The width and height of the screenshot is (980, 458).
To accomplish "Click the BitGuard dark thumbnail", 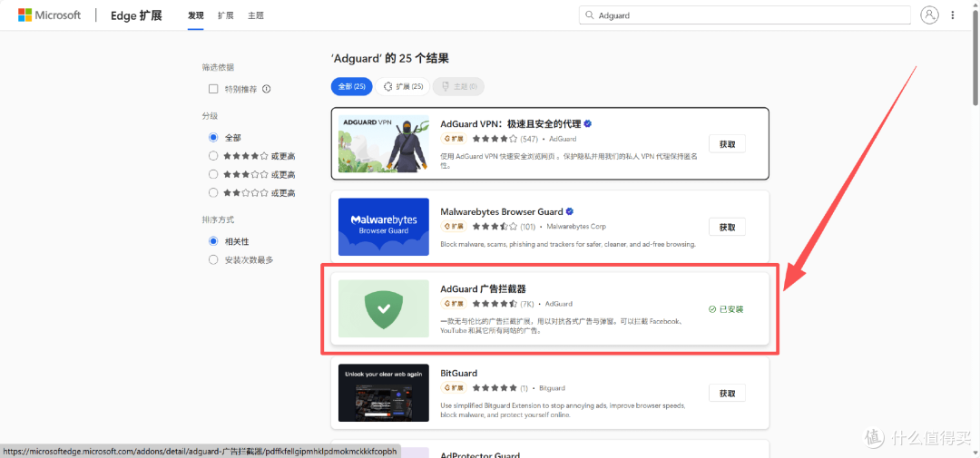I will click(384, 393).
